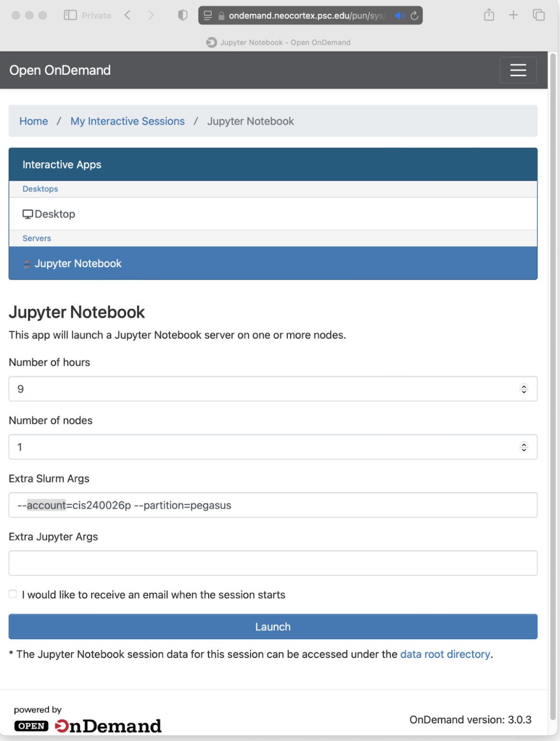Adjust the Number of nodes stepper arrows
Viewport: 560px width, 741px height.
(x=524, y=447)
